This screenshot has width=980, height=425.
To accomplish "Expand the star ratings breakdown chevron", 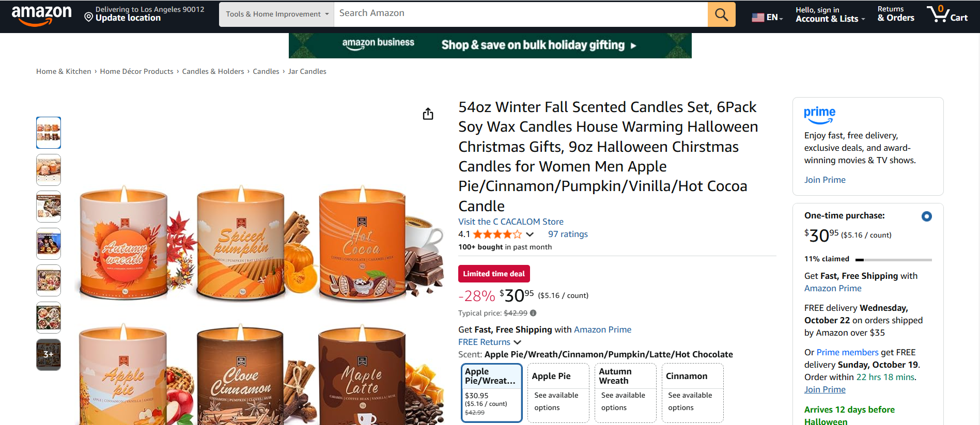I will click(x=530, y=234).
